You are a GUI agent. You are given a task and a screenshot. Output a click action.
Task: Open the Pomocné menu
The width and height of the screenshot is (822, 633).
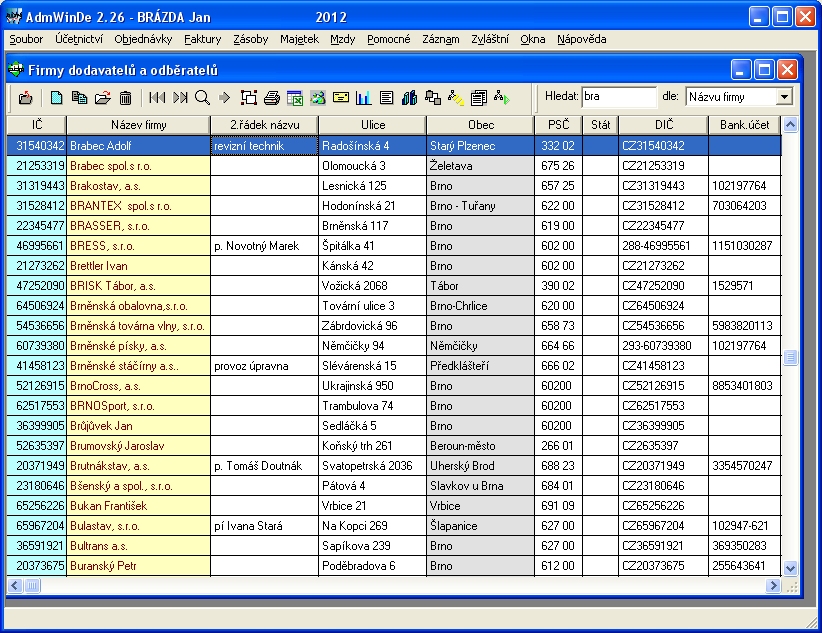coord(388,39)
